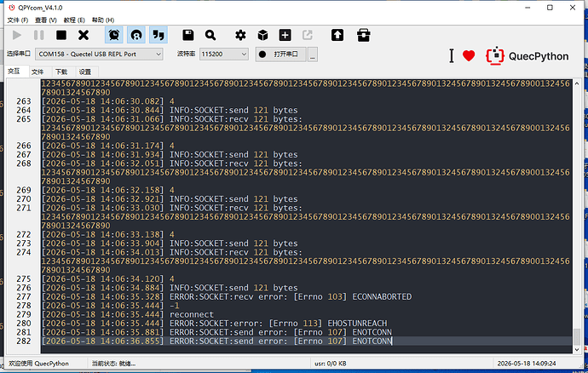Click the X clear icon in toolbar
Viewport: 588px width, 373px height.
click(x=84, y=35)
